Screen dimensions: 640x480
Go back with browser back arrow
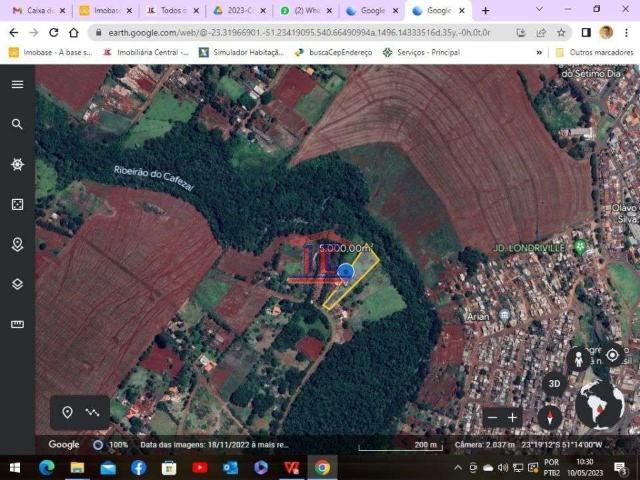point(13,33)
